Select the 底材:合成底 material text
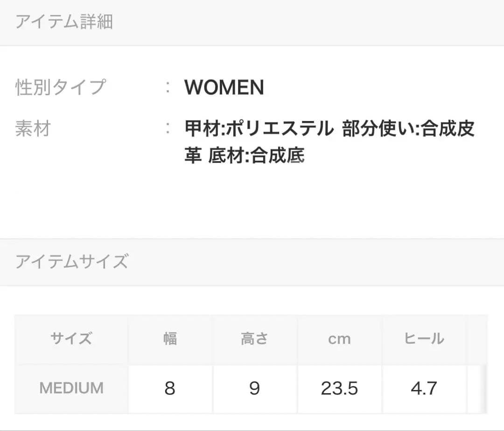This screenshot has height=431, width=504. coord(256,155)
